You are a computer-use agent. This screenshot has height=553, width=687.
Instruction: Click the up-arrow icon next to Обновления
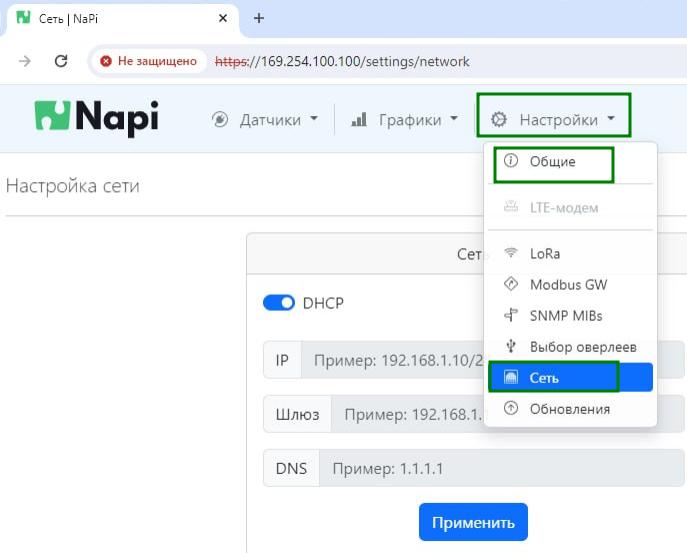point(510,408)
